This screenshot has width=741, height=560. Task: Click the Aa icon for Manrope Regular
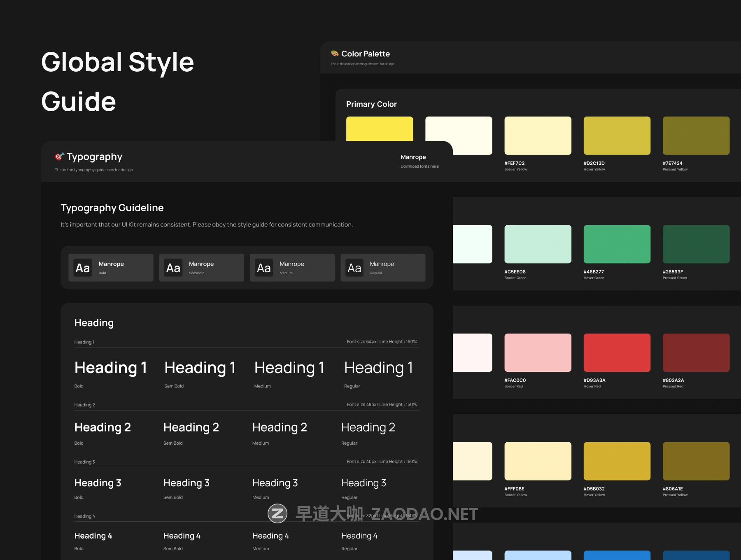(x=354, y=268)
